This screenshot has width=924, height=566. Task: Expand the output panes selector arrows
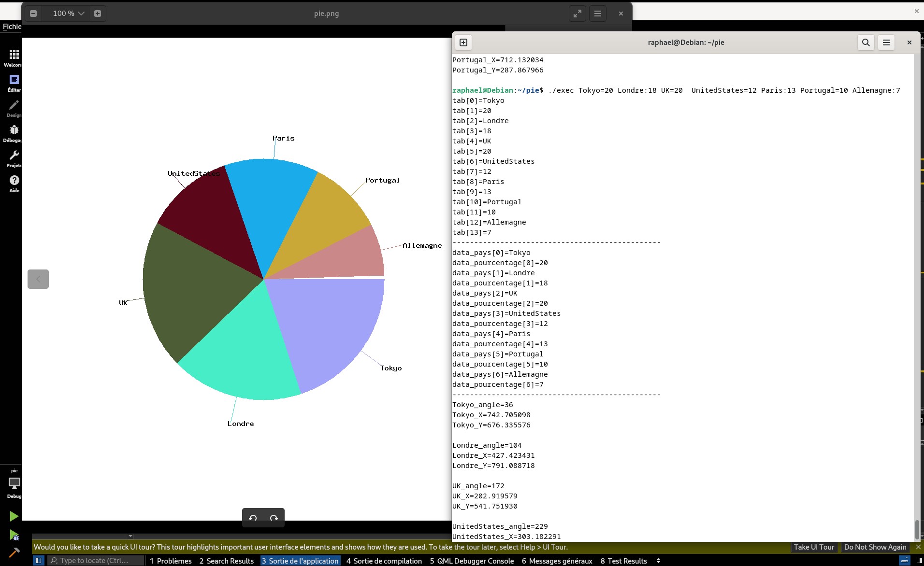point(658,561)
